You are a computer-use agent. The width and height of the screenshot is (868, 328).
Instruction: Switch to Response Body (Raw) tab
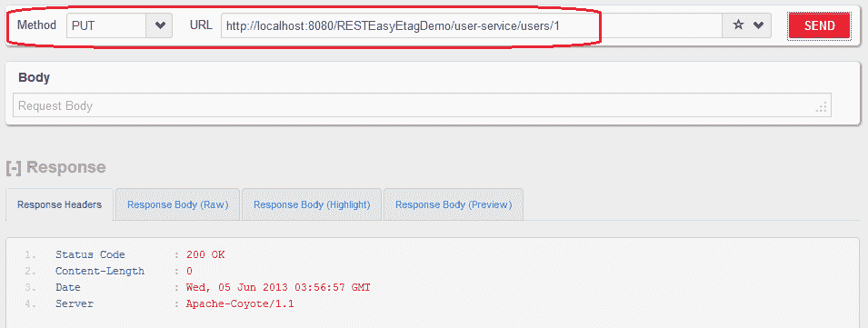(x=178, y=204)
